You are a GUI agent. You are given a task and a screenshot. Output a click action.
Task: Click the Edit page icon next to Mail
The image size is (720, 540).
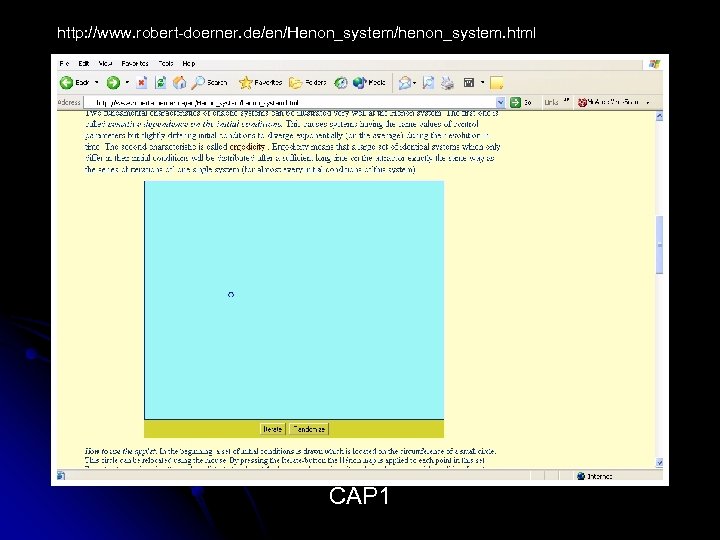point(428,83)
